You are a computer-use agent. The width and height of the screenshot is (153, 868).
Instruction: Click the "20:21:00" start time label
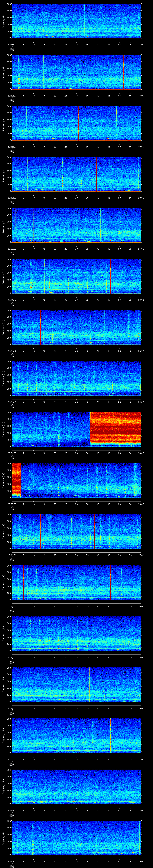[12, 300]
